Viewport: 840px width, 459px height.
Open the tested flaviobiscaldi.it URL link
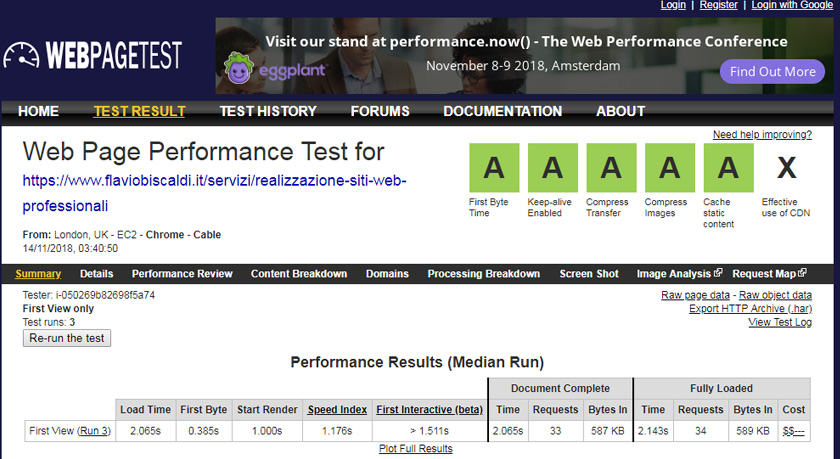coord(214,193)
